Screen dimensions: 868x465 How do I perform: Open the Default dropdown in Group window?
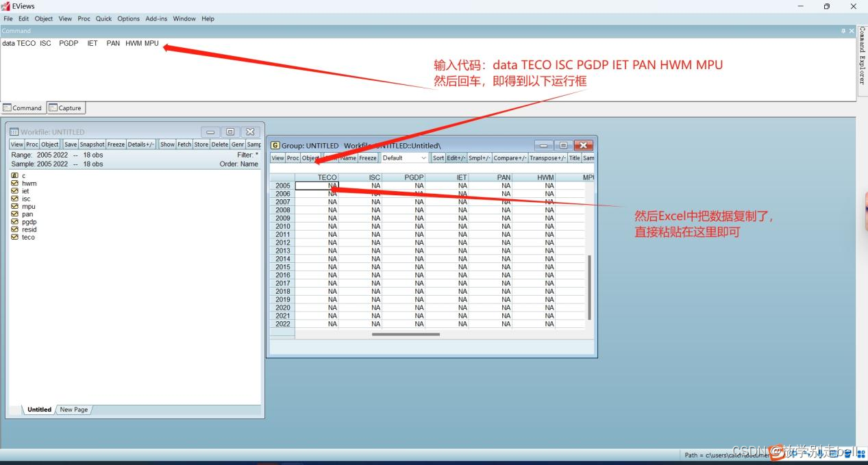[404, 158]
